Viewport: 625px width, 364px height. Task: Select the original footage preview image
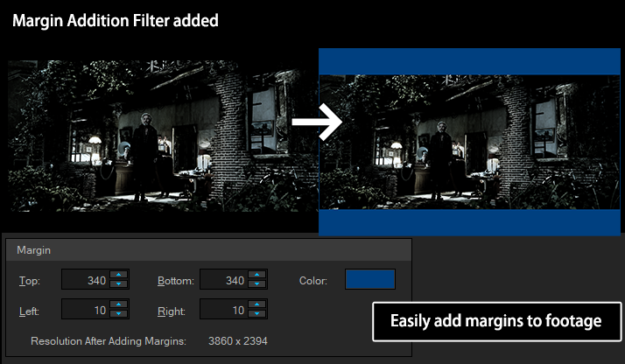click(x=164, y=136)
